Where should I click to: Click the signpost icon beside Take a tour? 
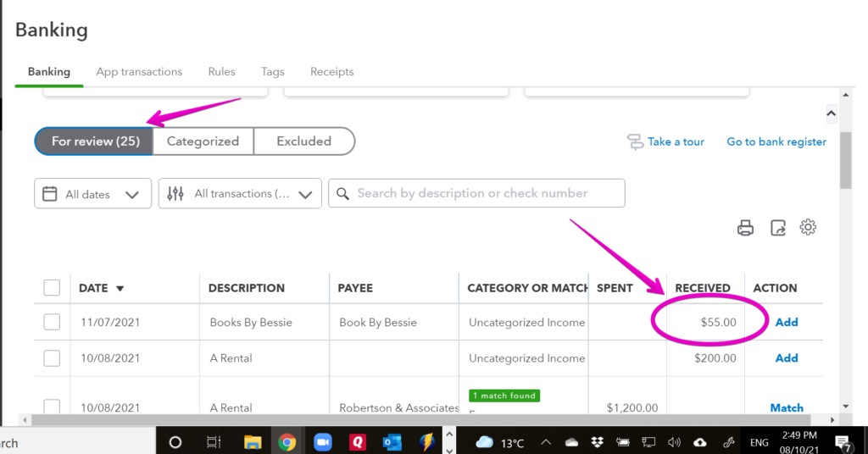pyautogui.click(x=636, y=141)
